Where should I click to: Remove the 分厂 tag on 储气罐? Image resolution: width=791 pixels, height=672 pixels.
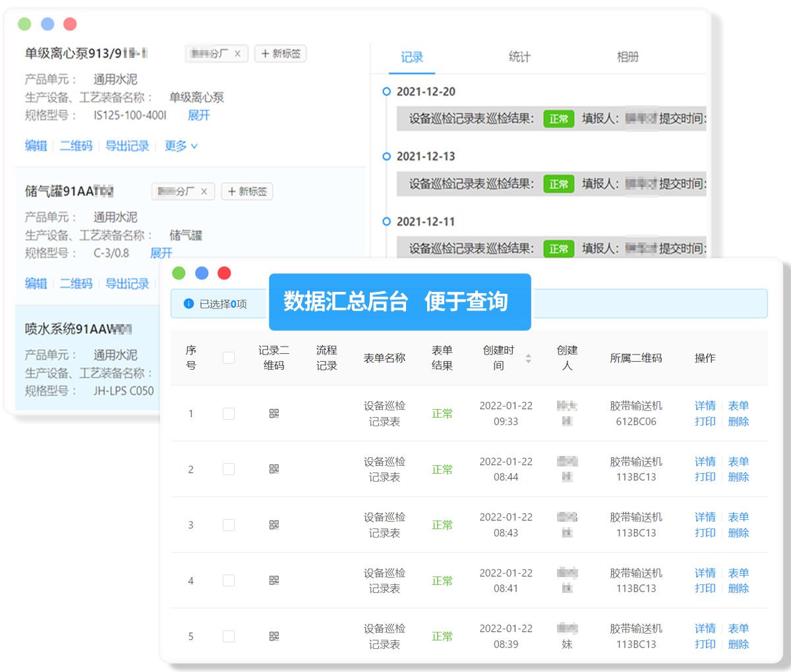(204, 192)
